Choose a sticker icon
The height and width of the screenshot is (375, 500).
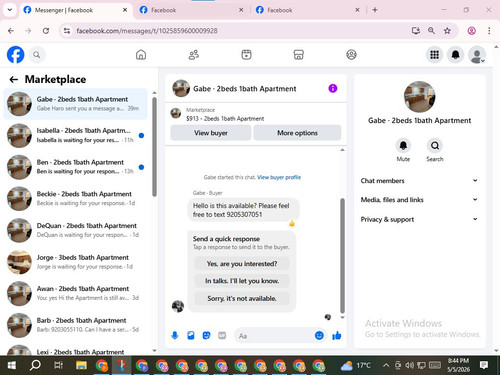coord(206,335)
